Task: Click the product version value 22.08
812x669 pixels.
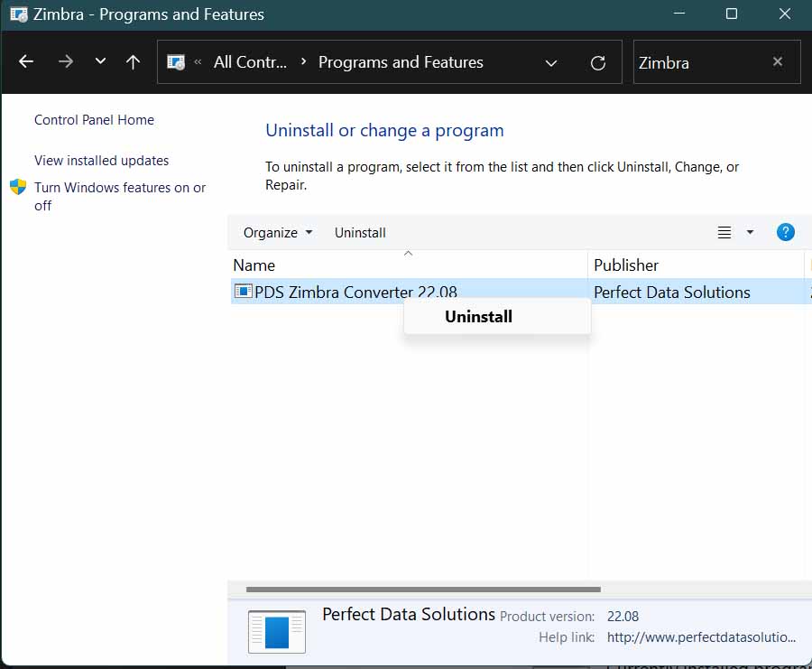Action: (x=623, y=616)
